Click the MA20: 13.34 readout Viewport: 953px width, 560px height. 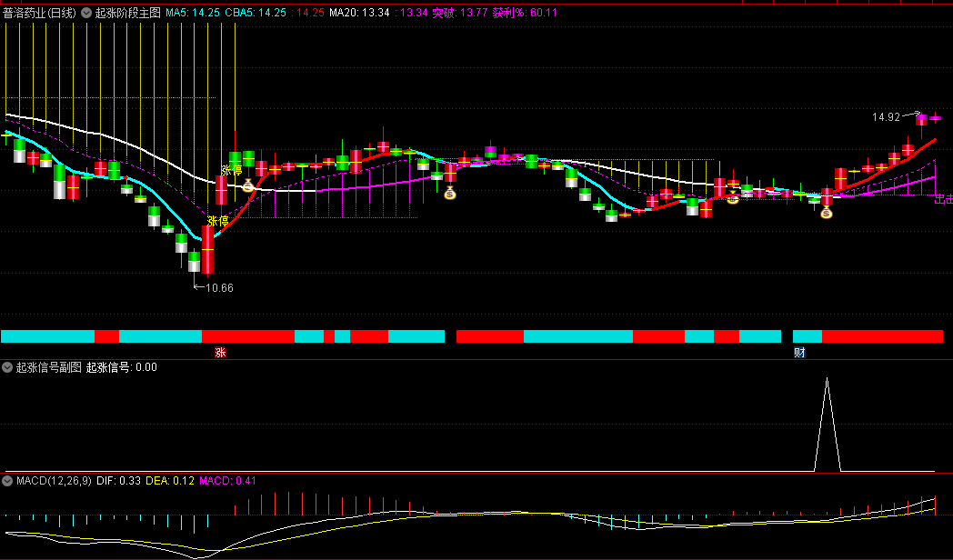click(x=359, y=13)
